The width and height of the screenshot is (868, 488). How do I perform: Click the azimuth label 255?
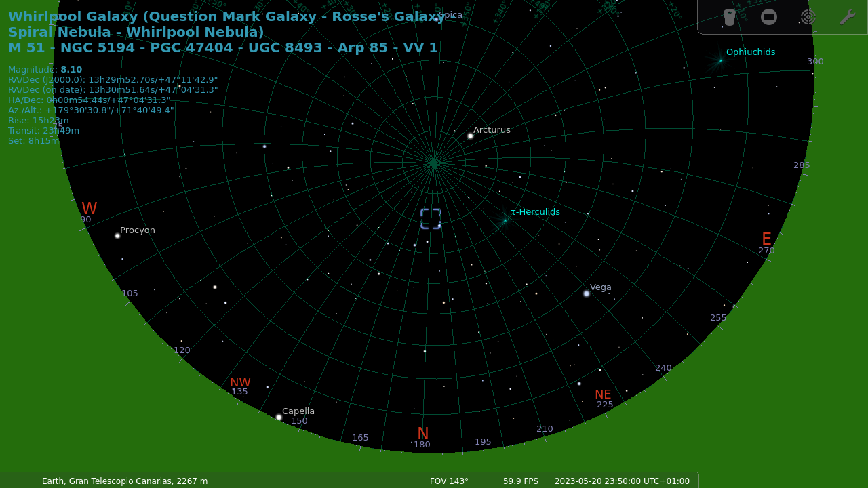(718, 318)
